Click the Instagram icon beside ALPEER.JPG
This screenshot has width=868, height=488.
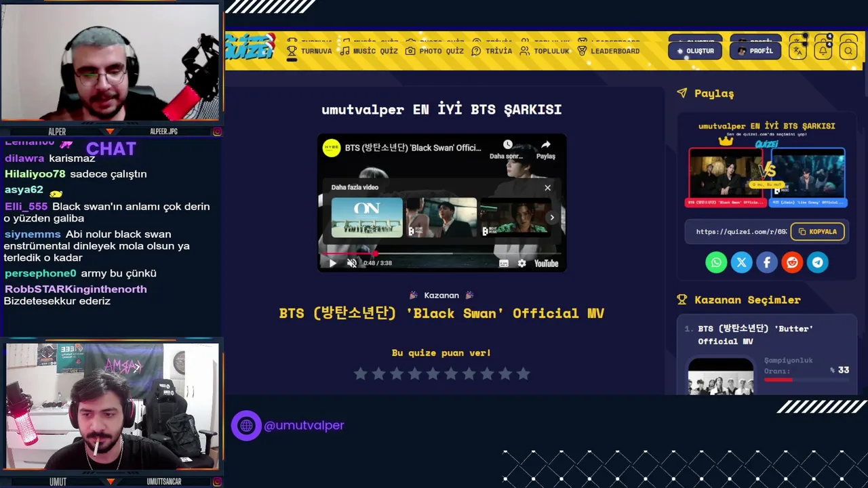[217, 131]
